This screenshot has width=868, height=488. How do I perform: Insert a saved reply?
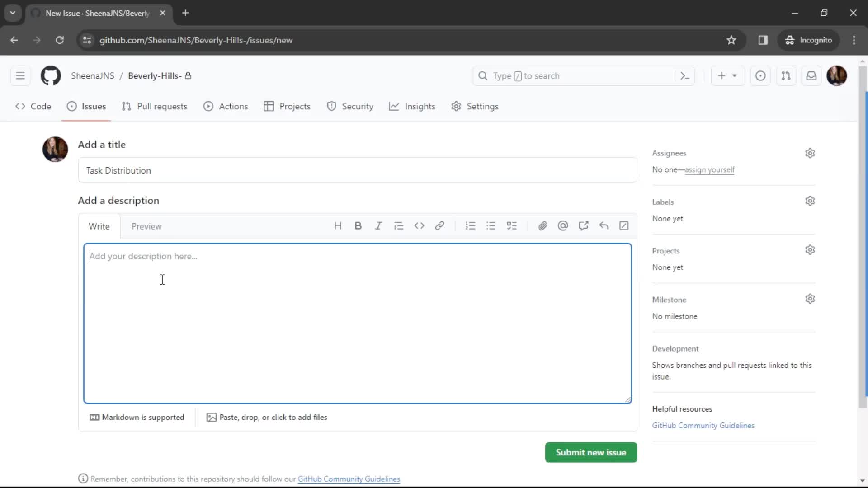point(604,226)
